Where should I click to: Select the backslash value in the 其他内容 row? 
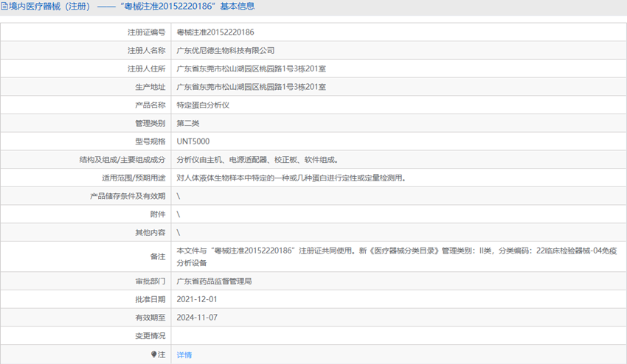pyautogui.click(x=179, y=233)
